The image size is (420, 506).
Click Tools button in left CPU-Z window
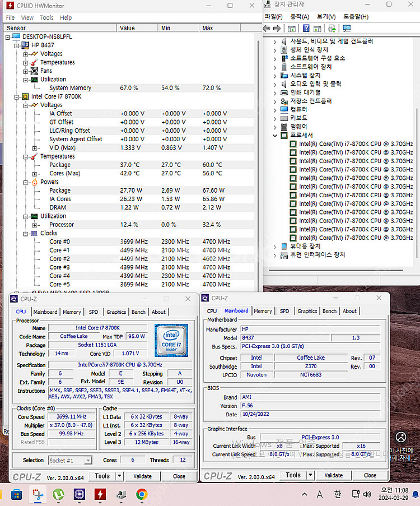click(102, 476)
